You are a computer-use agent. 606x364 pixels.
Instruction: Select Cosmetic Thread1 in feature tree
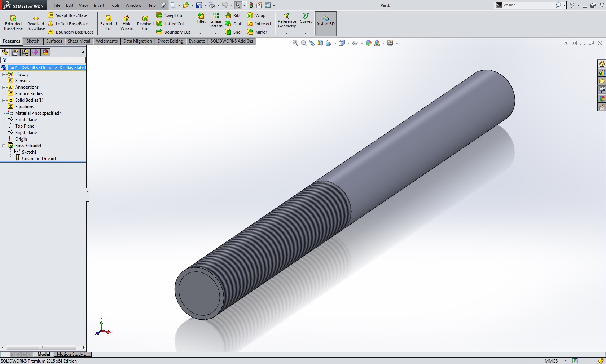coord(39,159)
